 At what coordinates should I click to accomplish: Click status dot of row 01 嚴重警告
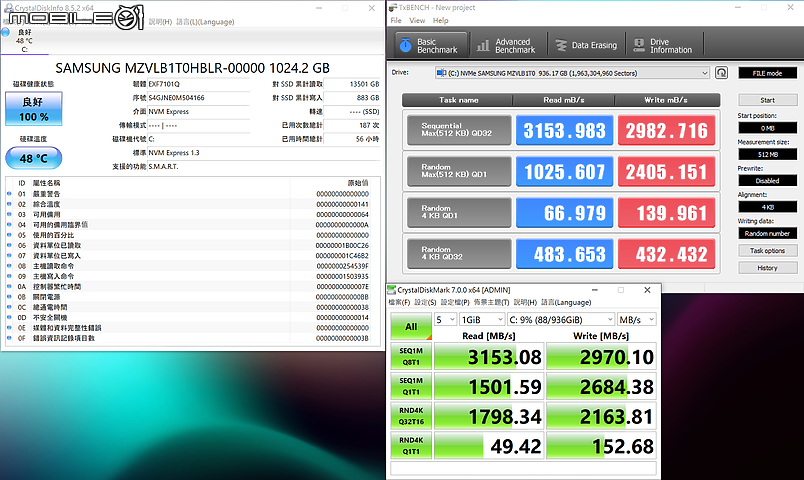pyautogui.click(x=9, y=194)
